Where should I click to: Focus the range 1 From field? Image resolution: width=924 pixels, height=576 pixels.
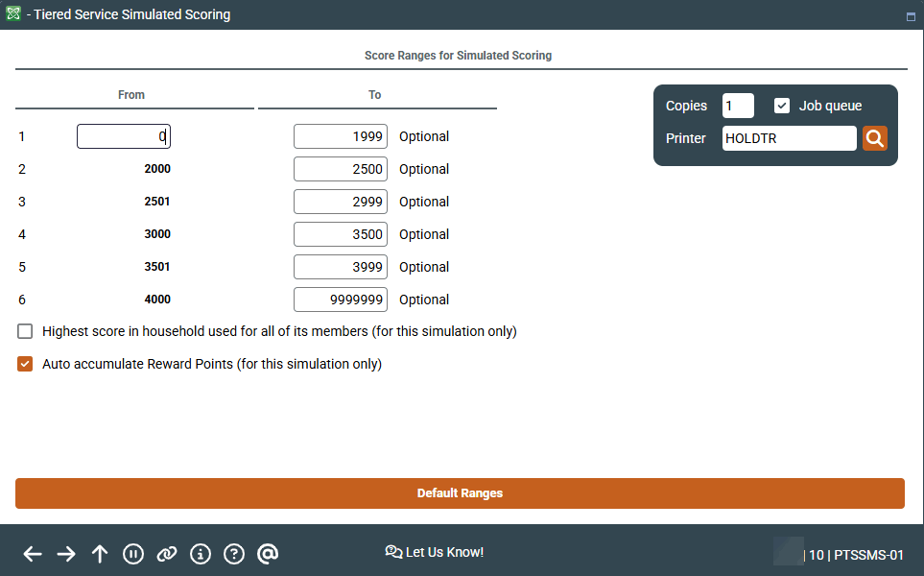click(124, 136)
